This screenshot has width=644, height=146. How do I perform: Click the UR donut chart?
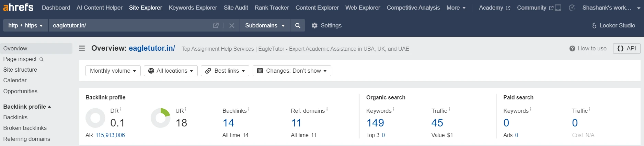[x=160, y=118]
